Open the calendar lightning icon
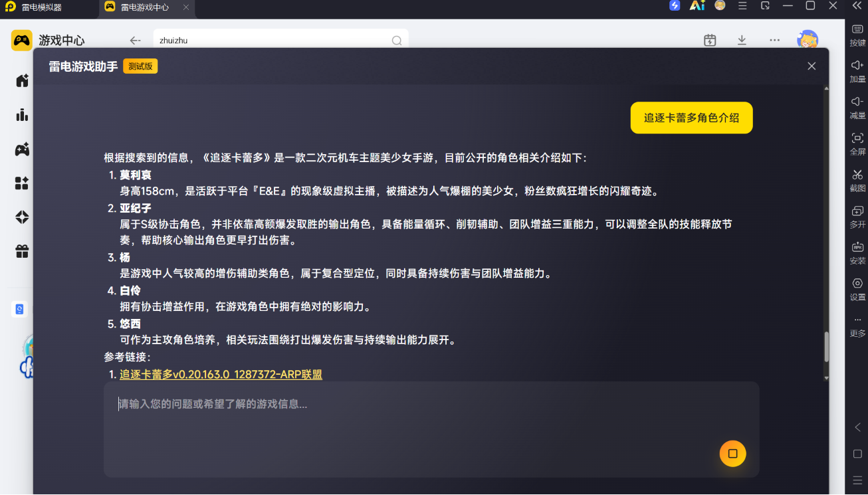The height and width of the screenshot is (495, 868). pyautogui.click(x=710, y=41)
